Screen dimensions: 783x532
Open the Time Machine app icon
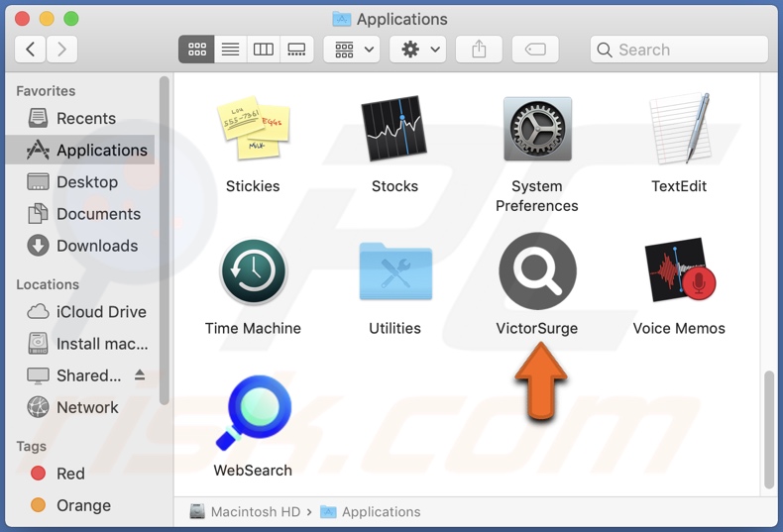253,271
